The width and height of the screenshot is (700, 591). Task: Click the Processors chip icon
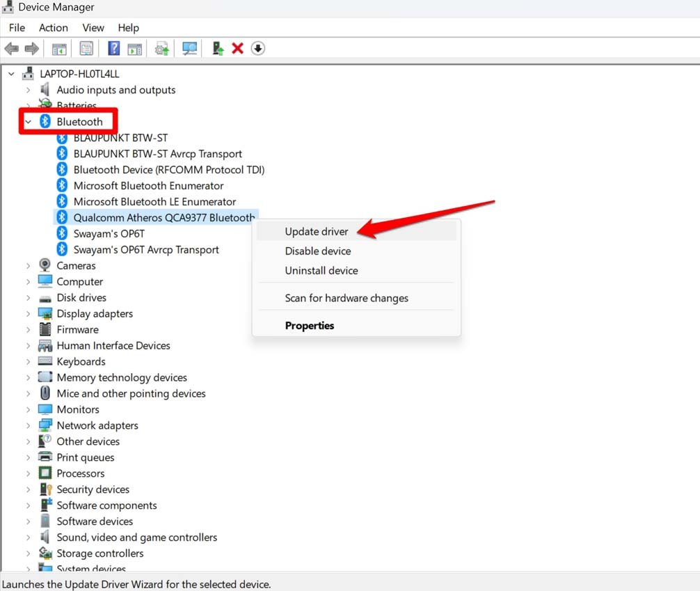click(x=45, y=473)
